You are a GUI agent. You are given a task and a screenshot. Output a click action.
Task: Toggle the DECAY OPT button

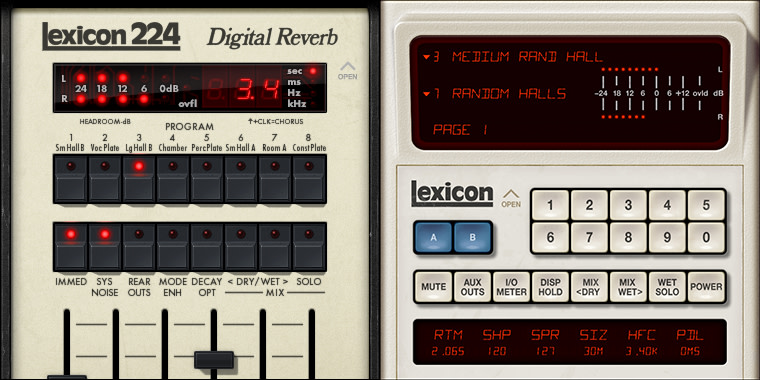206,247
